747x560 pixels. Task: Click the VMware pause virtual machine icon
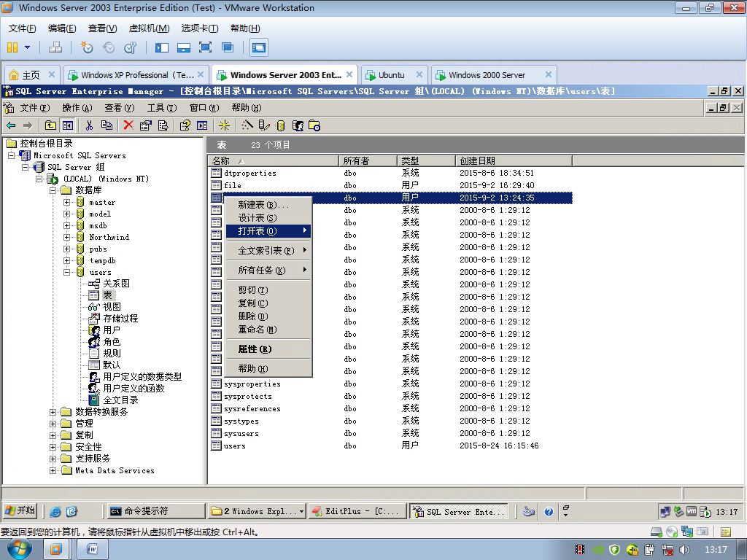tap(12, 47)
